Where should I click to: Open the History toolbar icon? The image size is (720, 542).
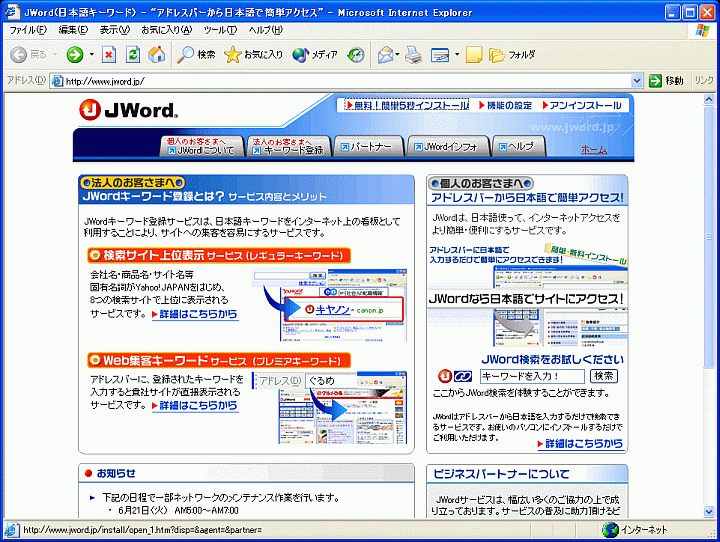pos(356,55)
